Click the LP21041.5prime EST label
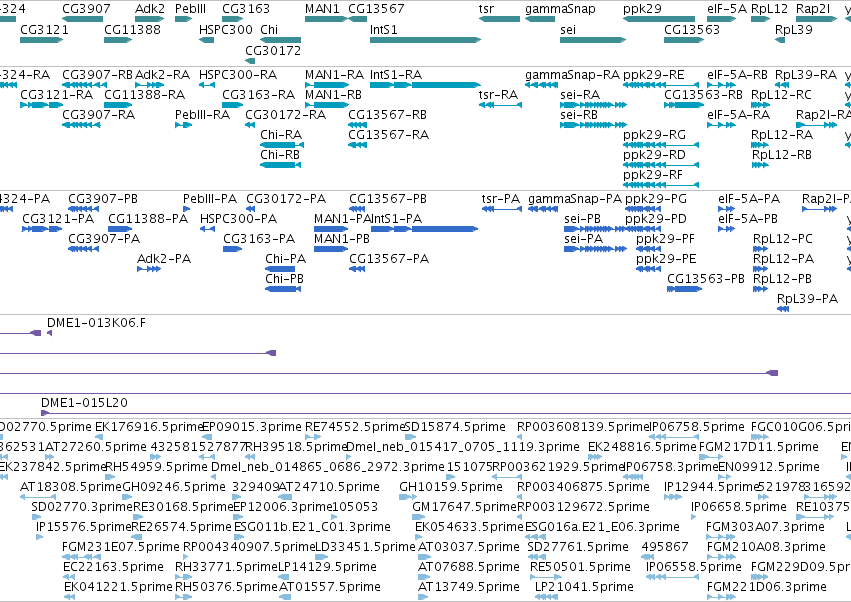This screenshot has width=851, height=602. click(584, 587)
